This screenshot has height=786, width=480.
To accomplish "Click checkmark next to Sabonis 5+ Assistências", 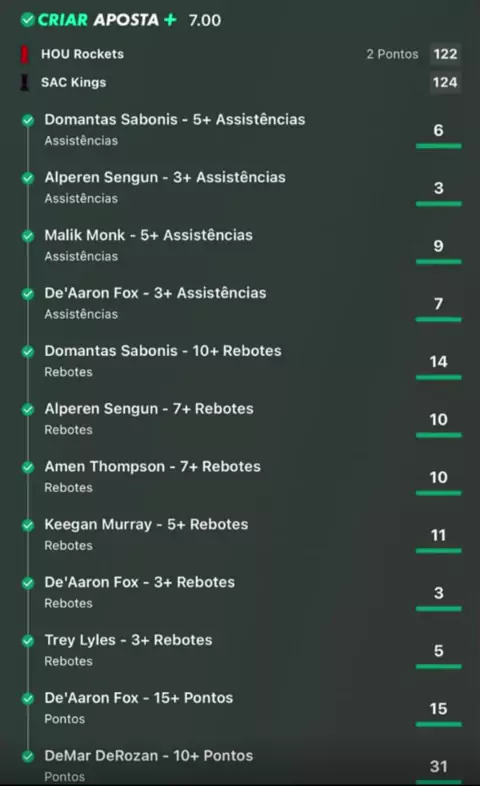I will [x=28, y=120].
